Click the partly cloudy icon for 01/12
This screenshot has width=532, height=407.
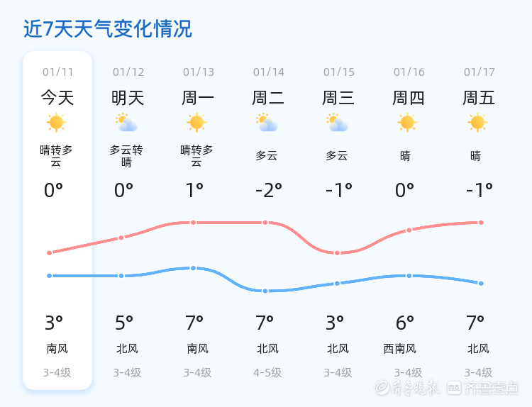click(x=126, y=123)
